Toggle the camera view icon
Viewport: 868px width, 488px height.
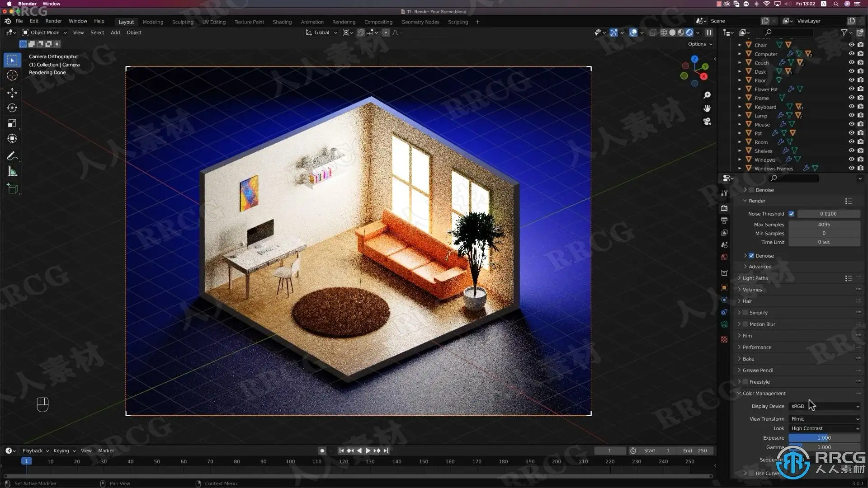pos(707,122)
